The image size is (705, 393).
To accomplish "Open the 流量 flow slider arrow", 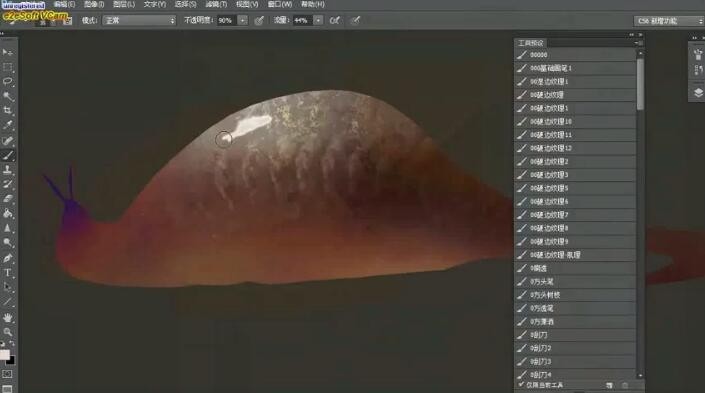I will pos(318,20).
